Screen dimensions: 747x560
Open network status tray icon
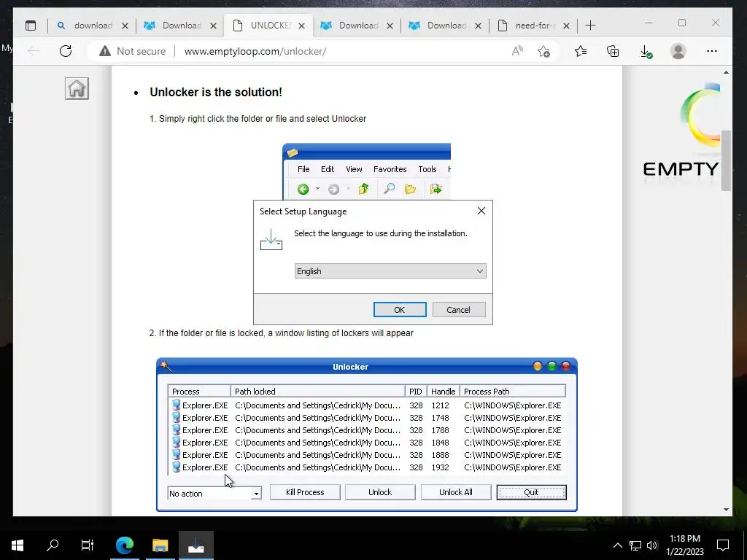(635, 545)
